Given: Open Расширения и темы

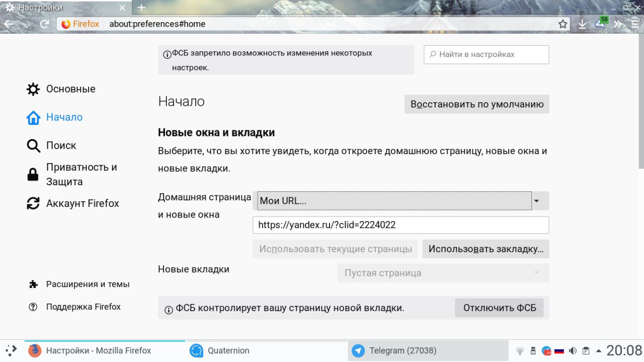Looking at the screenshot, I should click(x=79, y=284).
